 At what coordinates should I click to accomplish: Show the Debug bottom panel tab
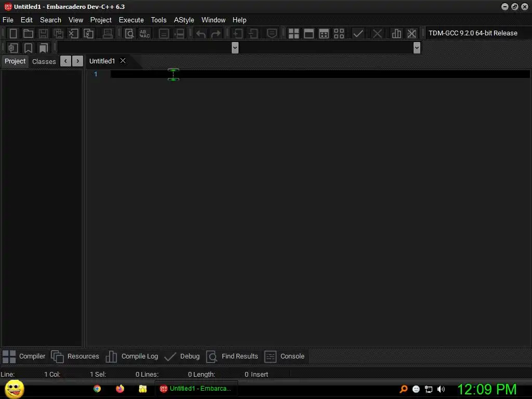[182, 356]
